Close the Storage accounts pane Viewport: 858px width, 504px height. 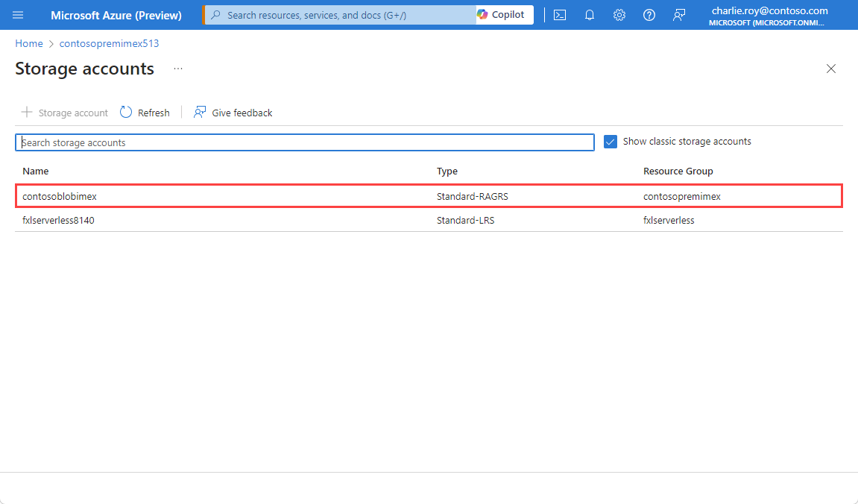pyautogui.click(x=831, y=69)
